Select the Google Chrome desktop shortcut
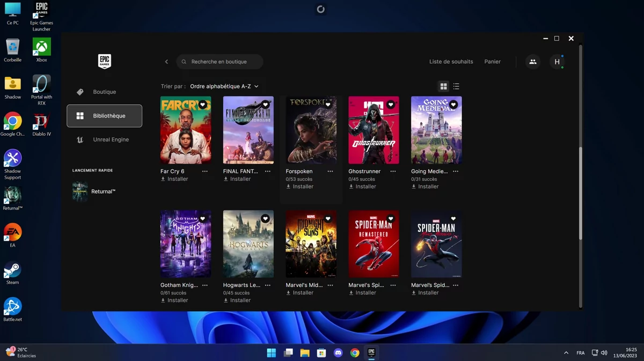The height and width of the screenshot is (361, 644). 12,124
